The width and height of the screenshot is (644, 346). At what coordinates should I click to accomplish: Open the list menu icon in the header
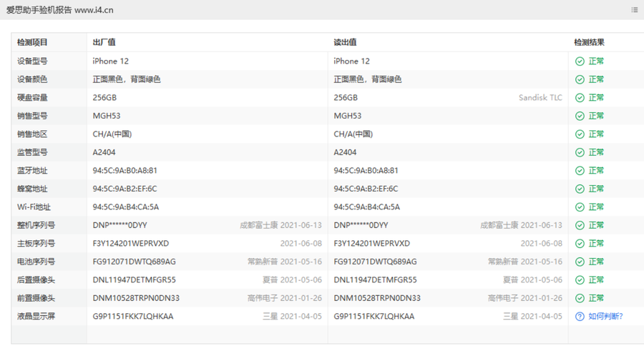(635, 10)
